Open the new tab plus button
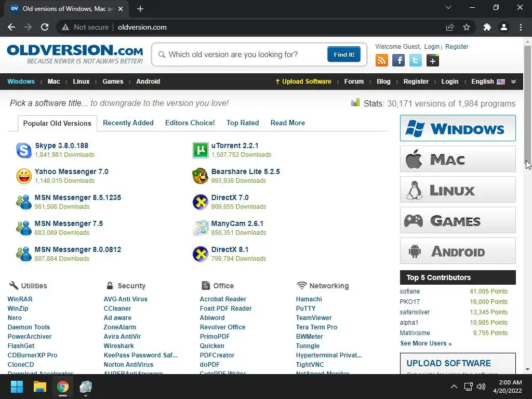The width and height of the screenshot is (532, 399). pyautogui.click(x=140, y=9)
